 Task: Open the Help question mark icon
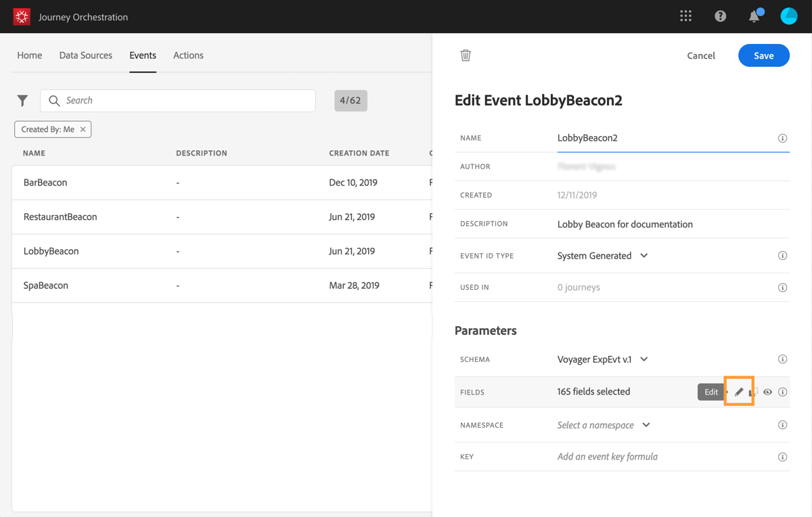pyautogui.click(x=720, y=16)
